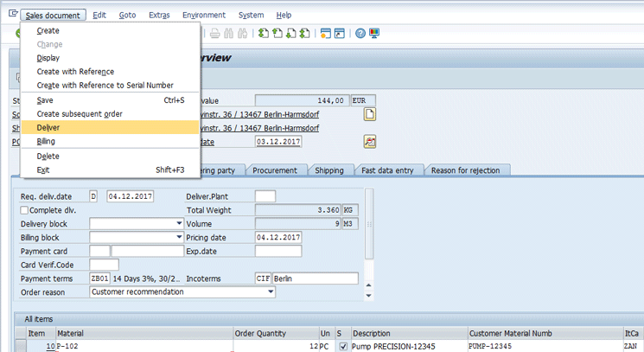Switch to the Fast data entry tab
644x352 pixels.
(x=387, y=170)
